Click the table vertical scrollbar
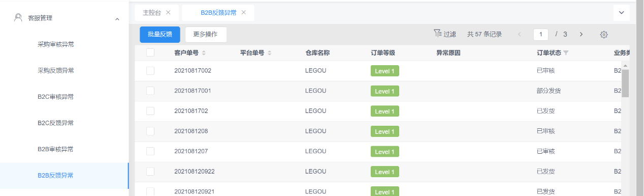 coord(625,83)
